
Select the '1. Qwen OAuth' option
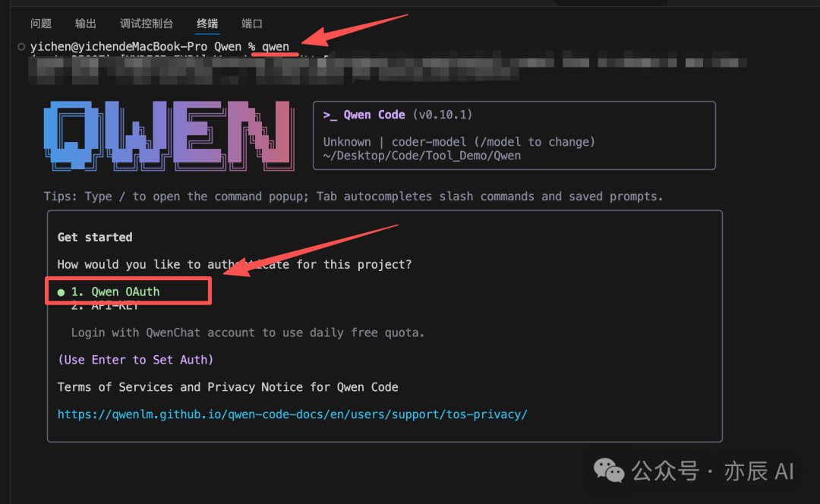[x=115, y=291]
